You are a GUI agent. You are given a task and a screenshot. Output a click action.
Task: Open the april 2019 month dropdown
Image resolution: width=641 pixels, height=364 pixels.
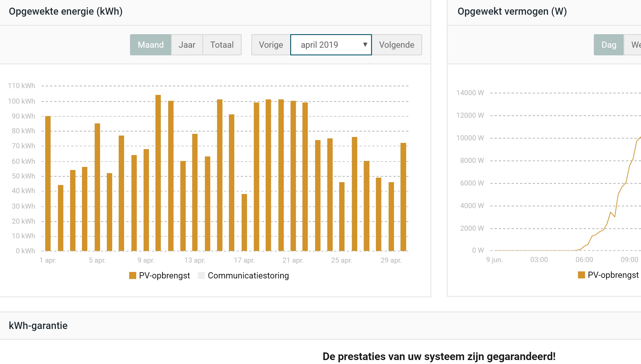coord(331,45)
